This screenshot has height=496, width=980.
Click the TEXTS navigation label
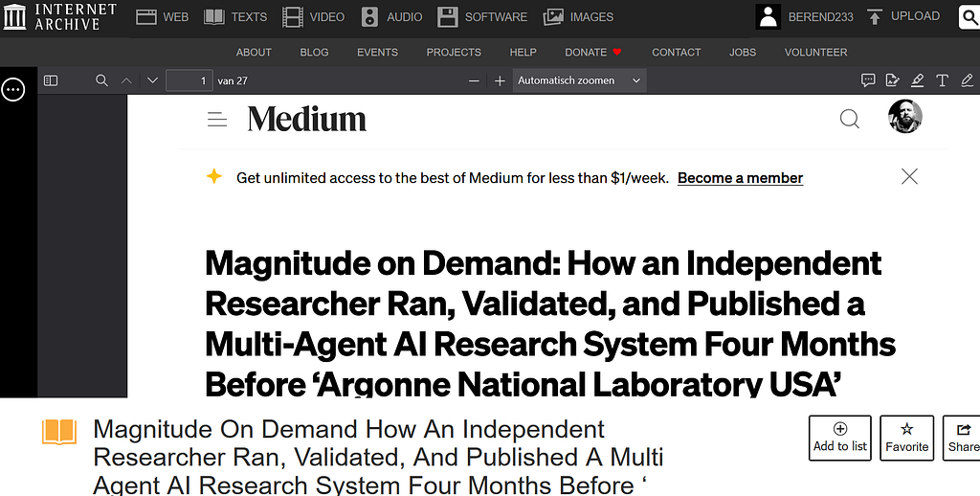click(x=249, y=17)
